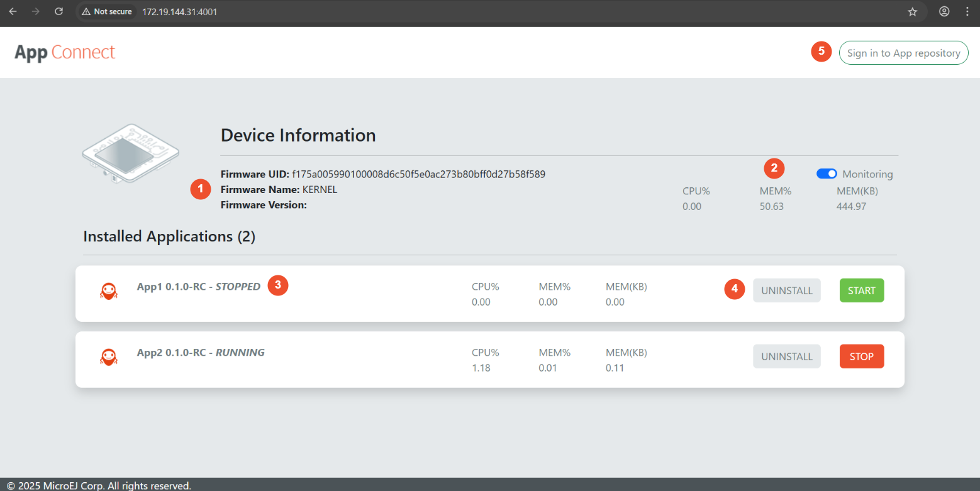Click the App1 robot mascot icon
980x491 pixels.
tap(109, 290)
